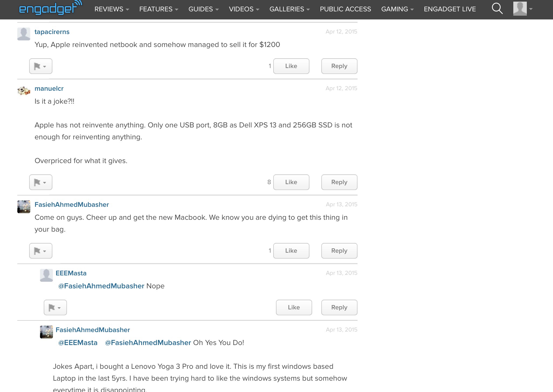Open the Galleries menu

tap(289, 9)
